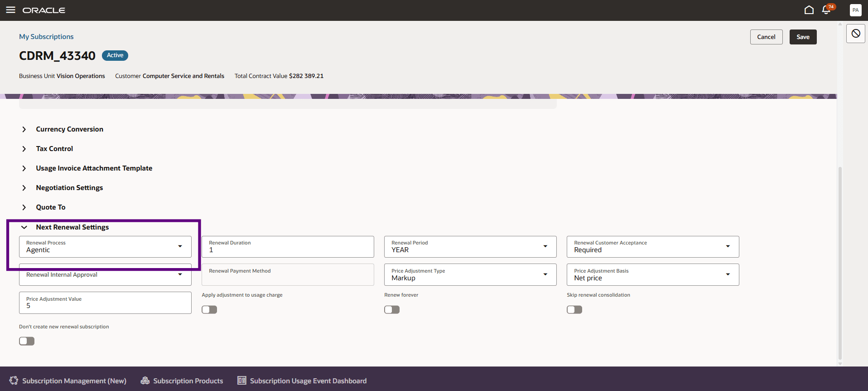Click the Save button
Viewport: 868px width, 391px height.
coord(803,37)
